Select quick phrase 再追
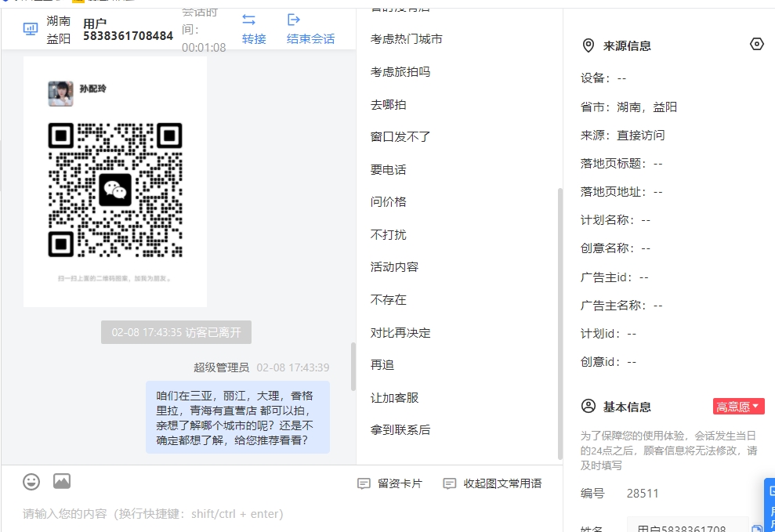 coord(382,365)
